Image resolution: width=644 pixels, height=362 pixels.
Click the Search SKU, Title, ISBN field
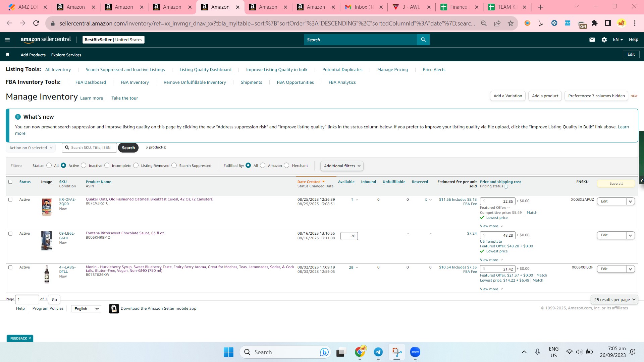[x=90, y=148]
